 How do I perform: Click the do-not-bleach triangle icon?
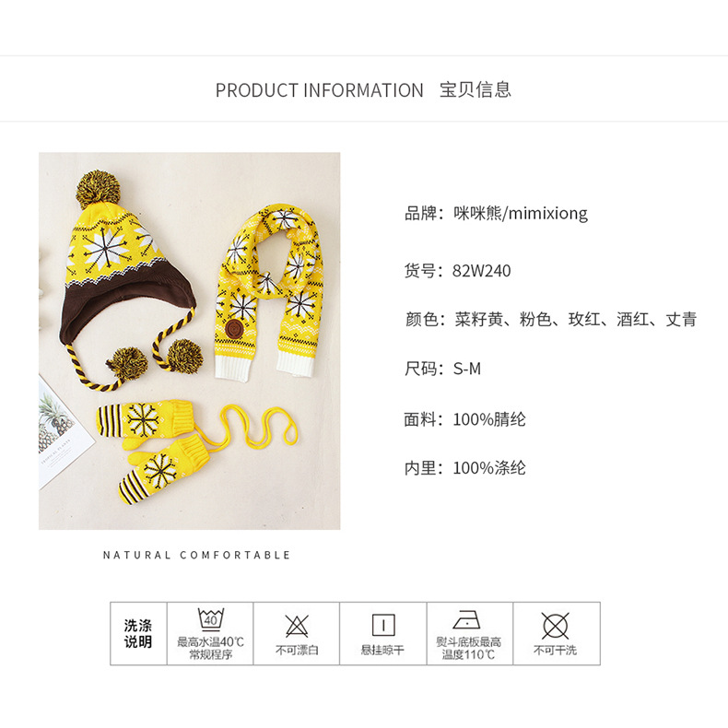click(x=297, y=627)
